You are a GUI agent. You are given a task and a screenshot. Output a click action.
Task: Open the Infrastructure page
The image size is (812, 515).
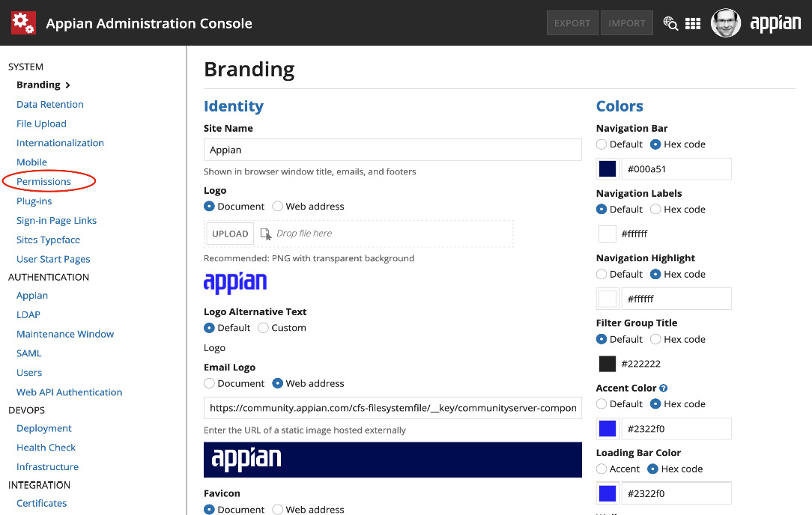pyautogui.click(x=48, y=467)
